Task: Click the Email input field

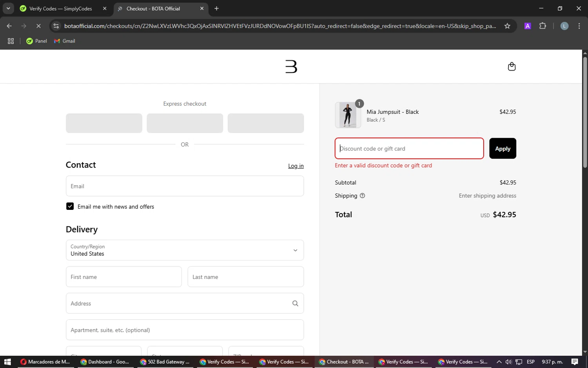Action: point(185,186)
